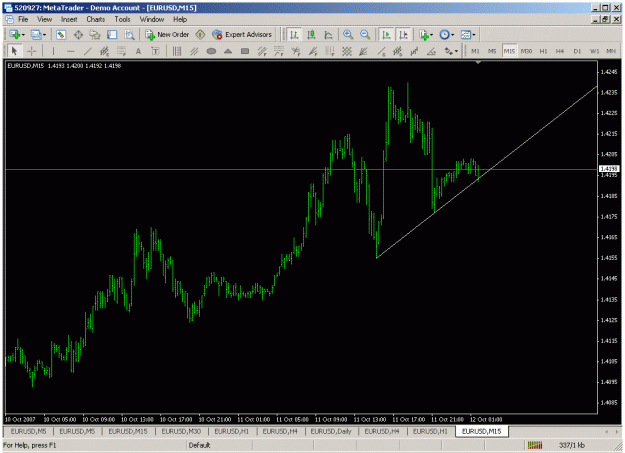Select the Crosshair tool
The width and height of the screenshot is (625, 453).
click(x=31, y=51)
